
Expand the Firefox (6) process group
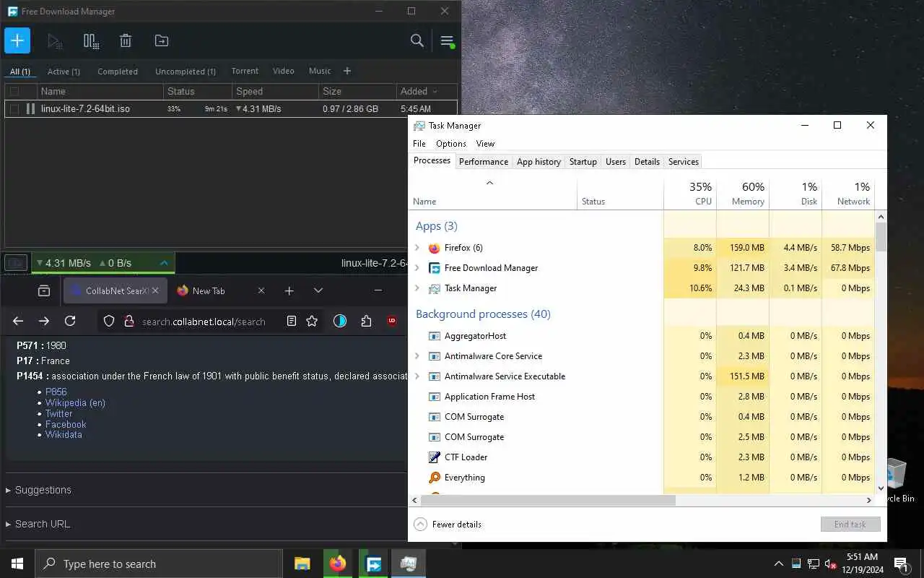(x=417, y=248)
